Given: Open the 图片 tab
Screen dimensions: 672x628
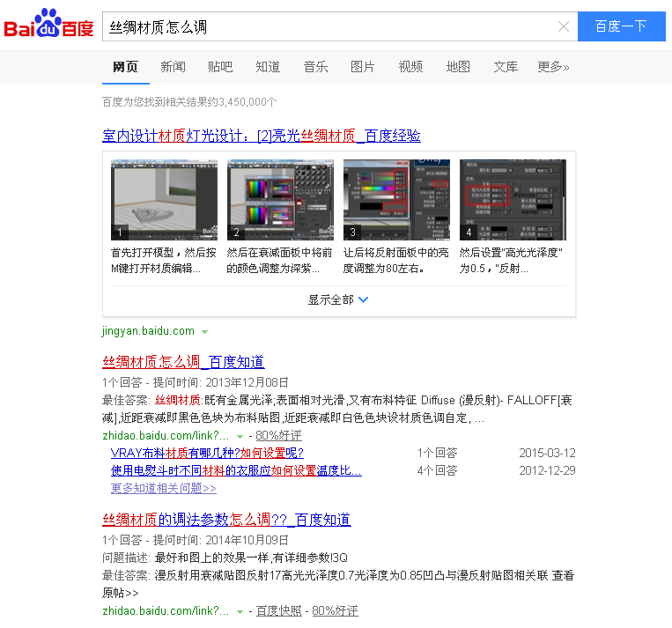Looking at the screenshot, I should [x=363, y=67].
